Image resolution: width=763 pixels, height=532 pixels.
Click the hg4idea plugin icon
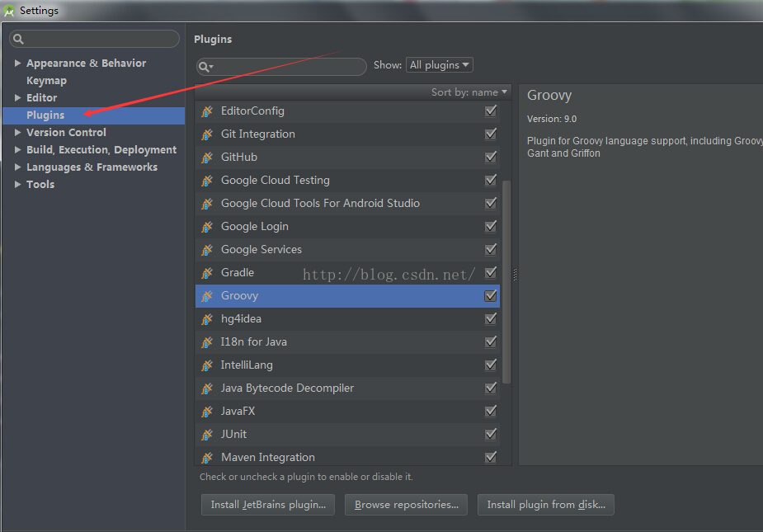207,319
